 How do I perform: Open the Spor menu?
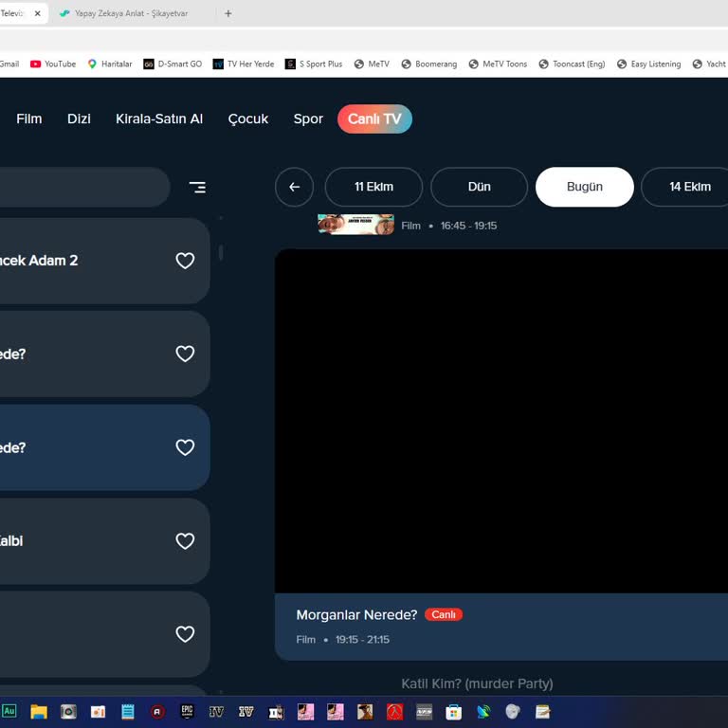[308, 118]
